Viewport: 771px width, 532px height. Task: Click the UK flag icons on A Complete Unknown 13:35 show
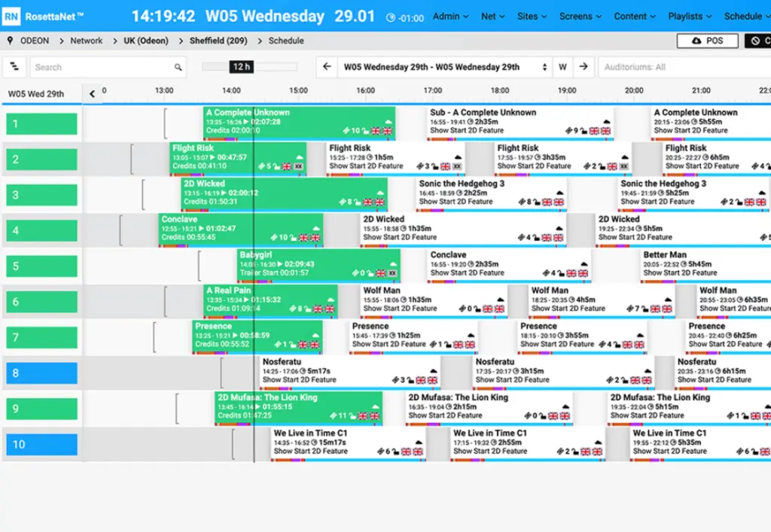pyautogui.click(x=382, y=131)
